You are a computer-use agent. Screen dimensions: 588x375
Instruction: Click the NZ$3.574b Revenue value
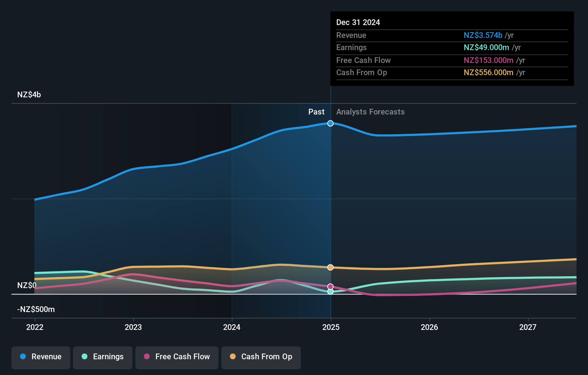coord(483,35)
